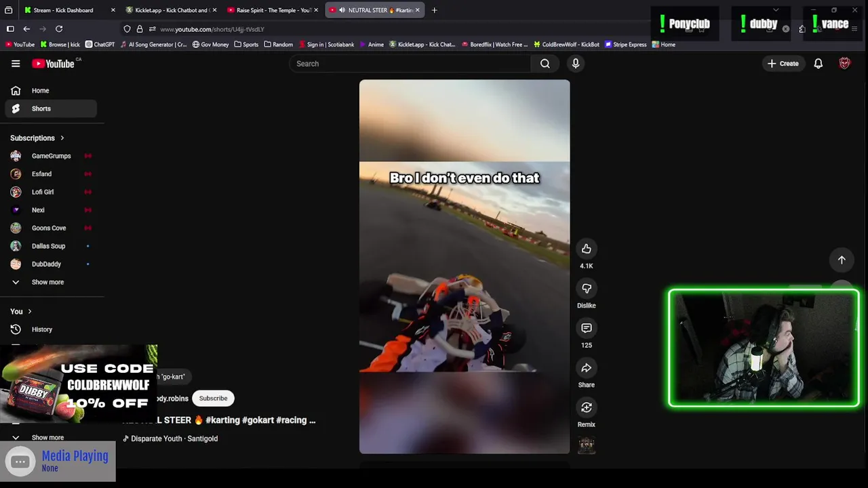
Task: Open Nexi channel subscription
Action: [51, 210]
